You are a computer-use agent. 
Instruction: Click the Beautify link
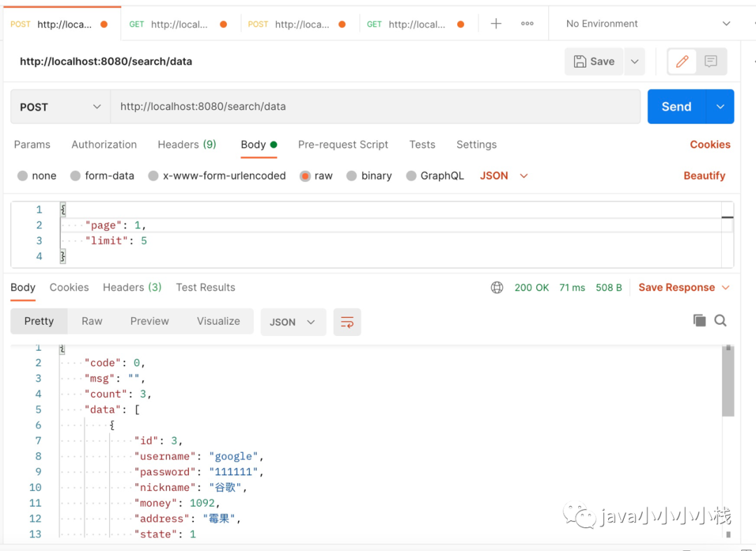(704, 176)
